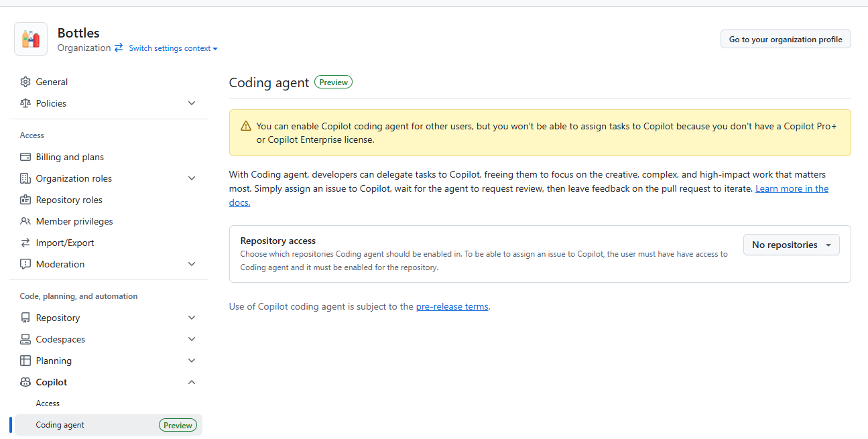Expand the Moderation chevron

point(192,264)
